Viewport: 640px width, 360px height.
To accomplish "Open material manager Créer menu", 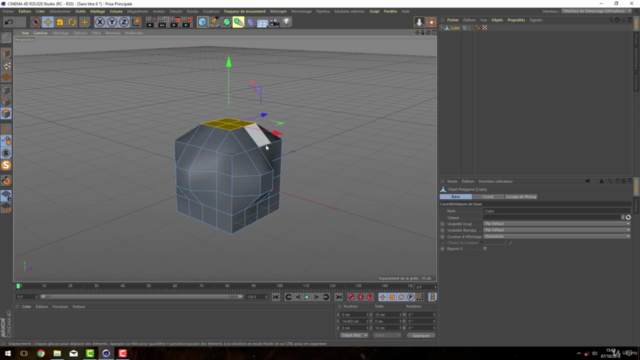I will [27, 307].
